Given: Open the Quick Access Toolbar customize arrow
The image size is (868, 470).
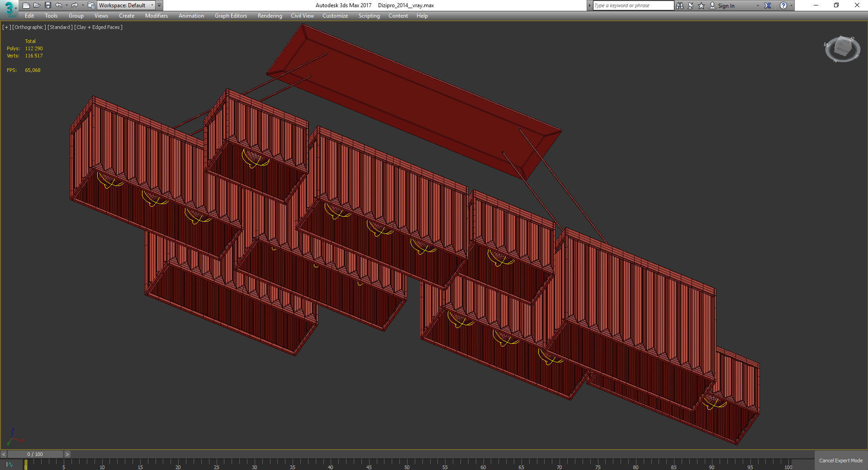Looking at the screenshot, I should [x=159, y=5].
